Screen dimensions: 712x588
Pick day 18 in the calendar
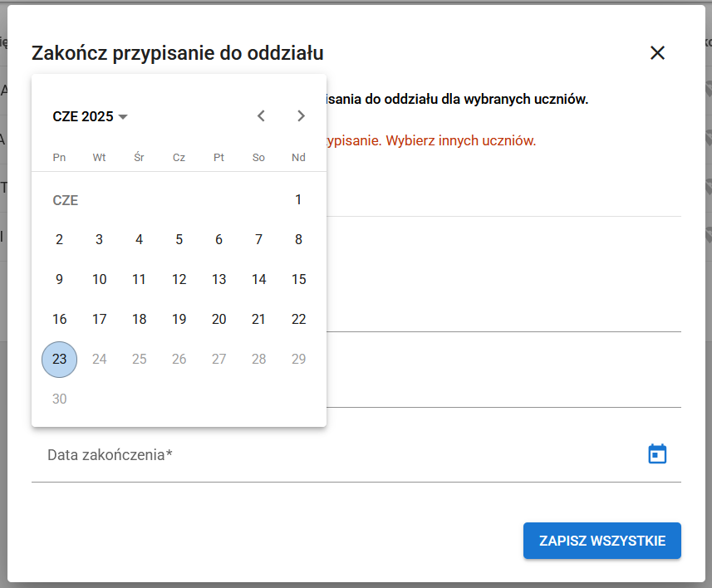tap(139, 320)
